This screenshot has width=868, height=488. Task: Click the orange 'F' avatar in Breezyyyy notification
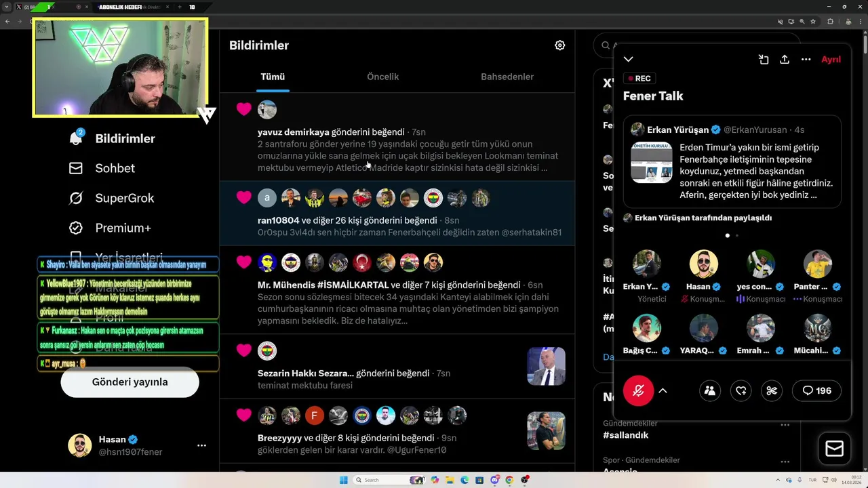(x=315, y=415)
